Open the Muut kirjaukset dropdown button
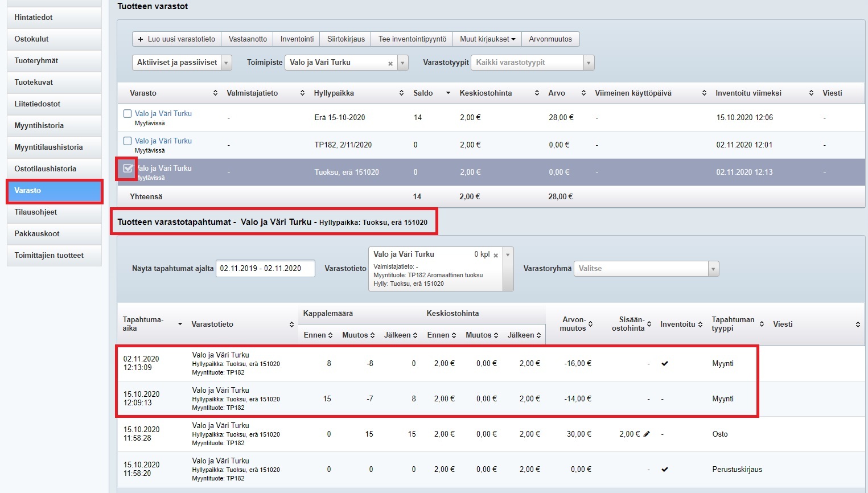This screenshot has height=493, width=868. [x=487, y=39]
